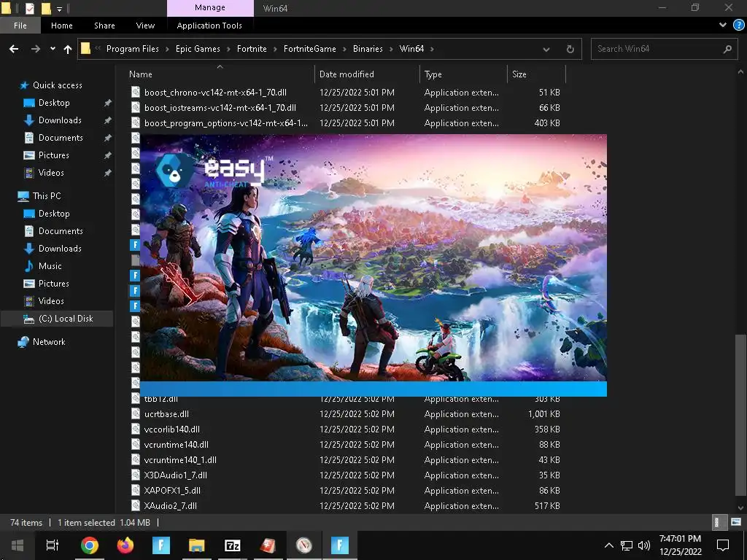Select XAPOFX1_5.dll file
Viewport: 747px width, 560px height.
tap(172, 491)
